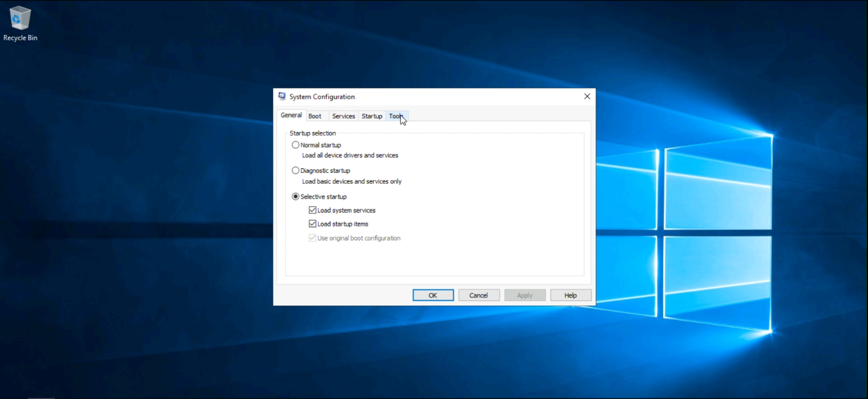Go to the Services tab

344,116
